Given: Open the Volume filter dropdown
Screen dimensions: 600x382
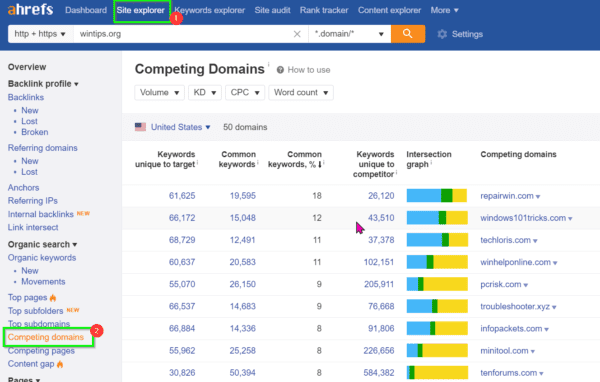Looking at the screenshot, I should click(x=160, y=93).
